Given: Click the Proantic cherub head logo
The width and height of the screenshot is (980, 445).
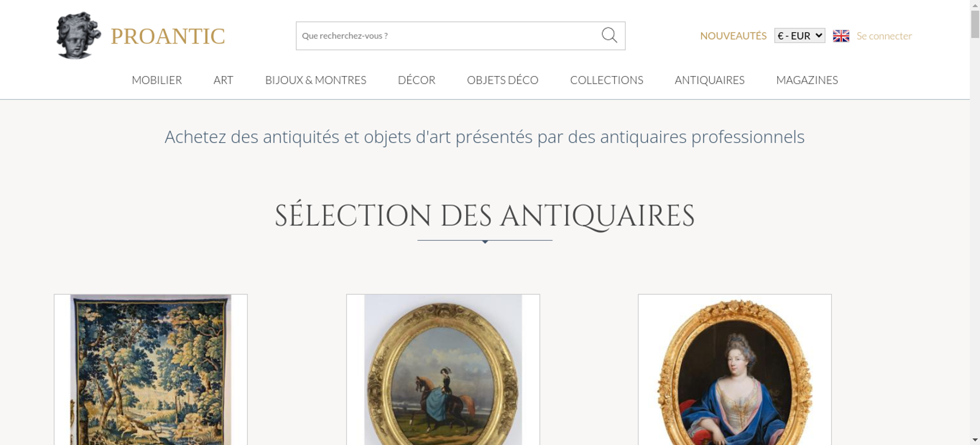Looking at the screenshot, I should [78, 35].
